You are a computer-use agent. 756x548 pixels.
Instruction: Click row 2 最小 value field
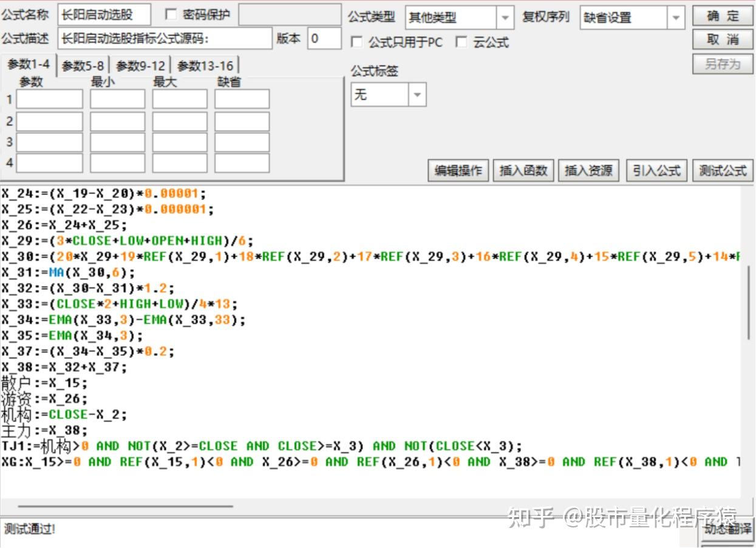(x=118, y=121)
